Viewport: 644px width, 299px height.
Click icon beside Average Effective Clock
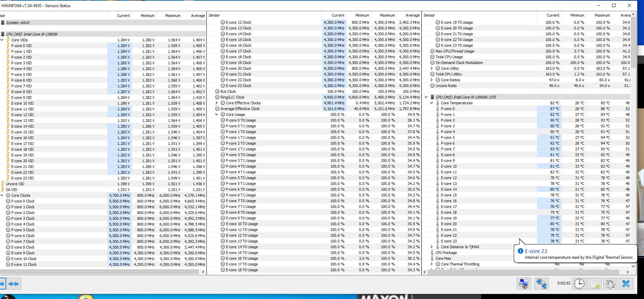[x=217, y=109]
